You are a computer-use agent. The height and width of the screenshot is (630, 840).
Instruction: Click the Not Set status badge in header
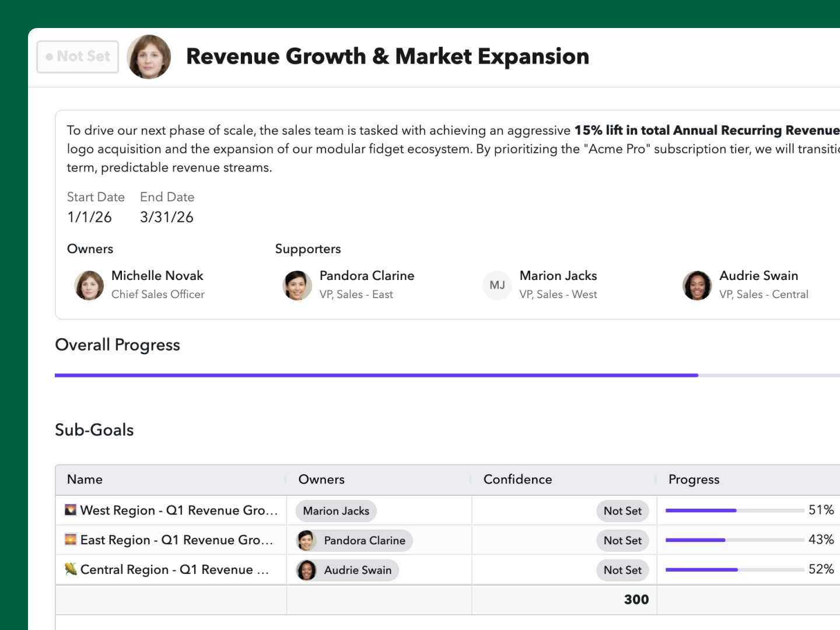[78, 57]
